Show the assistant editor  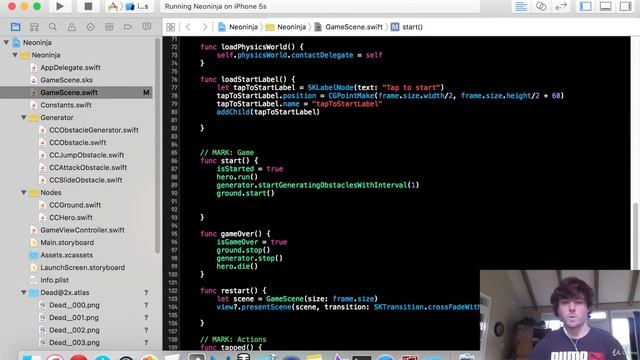tap(541, 6)
